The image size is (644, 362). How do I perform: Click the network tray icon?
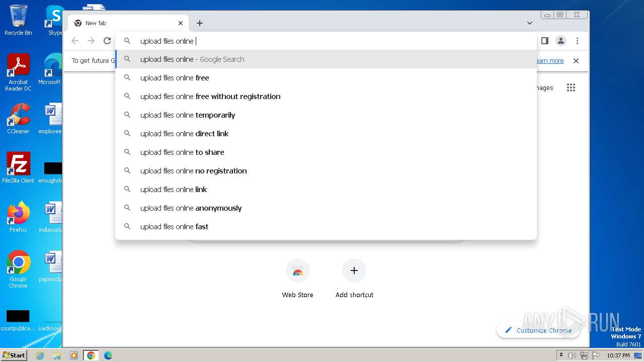pos(584,355)
